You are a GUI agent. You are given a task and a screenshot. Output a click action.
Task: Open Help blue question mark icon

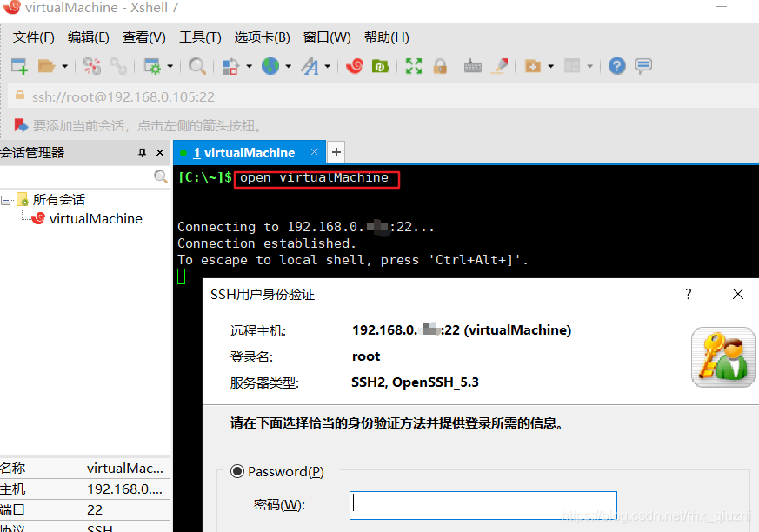pos(616,66)
